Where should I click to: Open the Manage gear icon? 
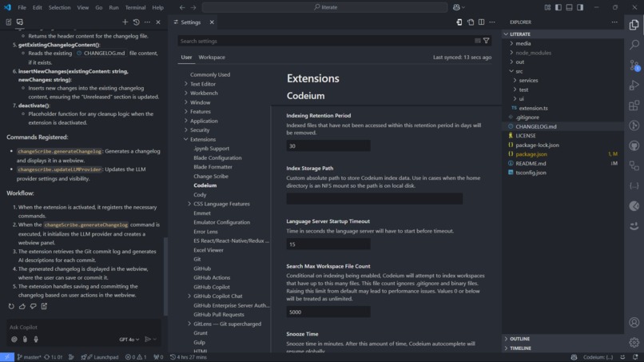[634, 342]
